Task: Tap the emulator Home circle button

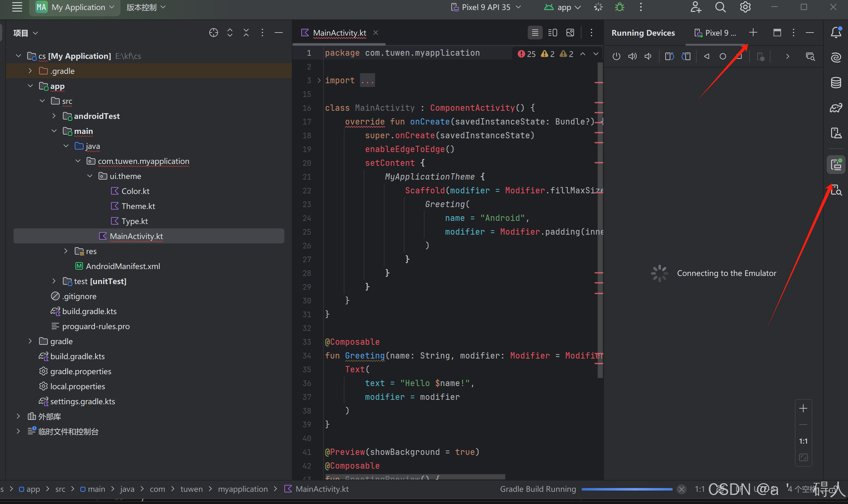Action: (723, 56)
